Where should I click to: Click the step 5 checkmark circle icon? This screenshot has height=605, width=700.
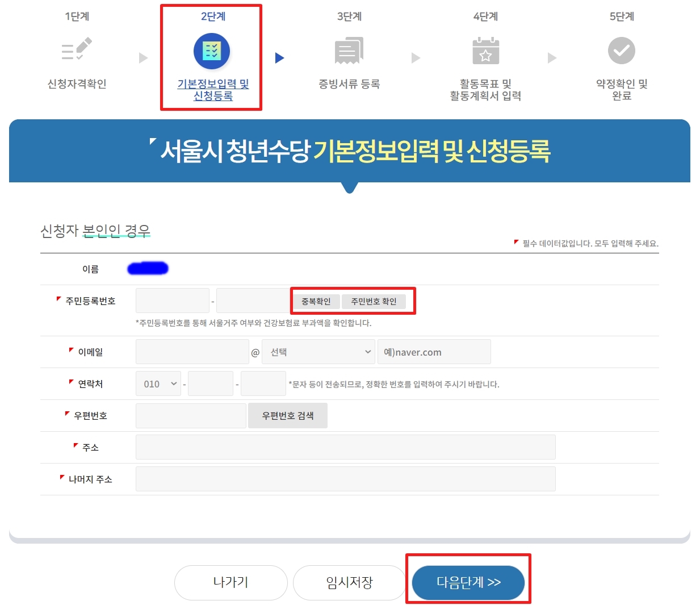click(622, 51)
